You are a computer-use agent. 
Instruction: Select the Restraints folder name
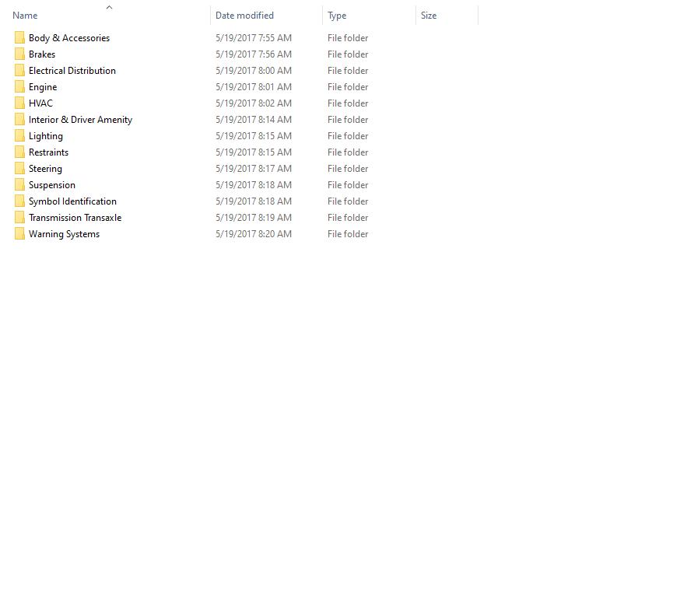(49, 152)
